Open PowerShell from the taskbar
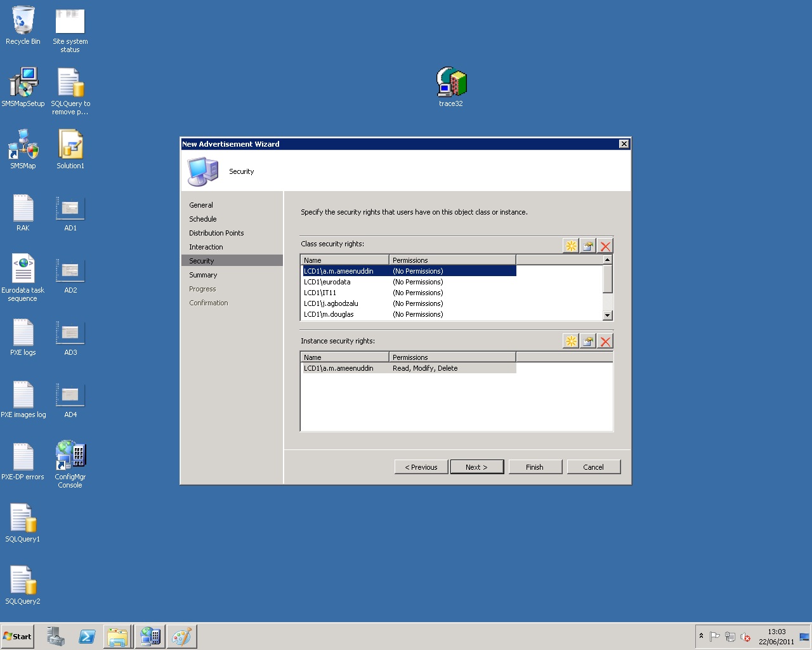This screenshot has width=812, height=650. (x=87, y=636)
